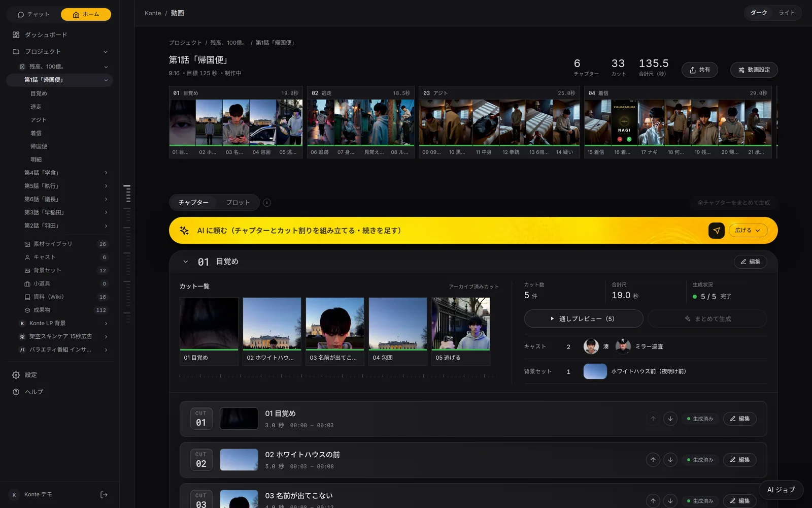Play 通しプレビュー (5)

(x=583, y=319)
